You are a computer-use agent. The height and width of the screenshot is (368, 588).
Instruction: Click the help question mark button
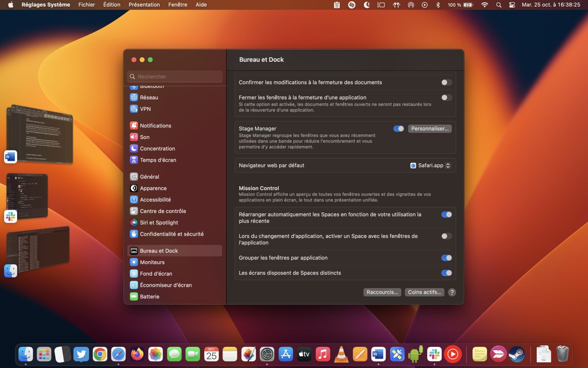coord(452,292)
